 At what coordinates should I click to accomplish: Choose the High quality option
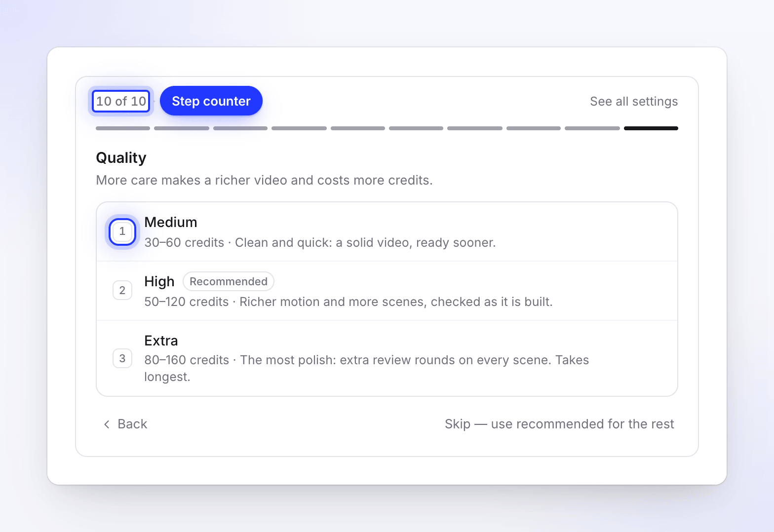pyautogui.click(x=387, y=291)
